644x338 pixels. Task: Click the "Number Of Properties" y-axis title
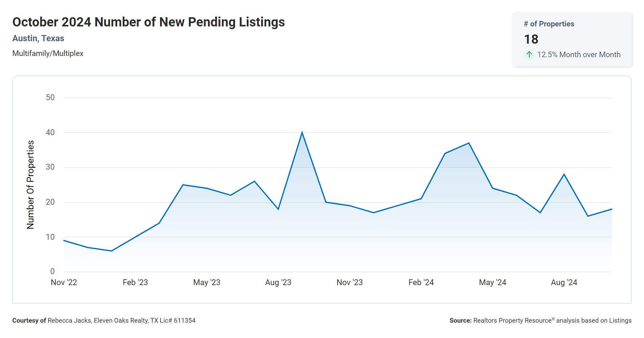pyautogui.click(x=30, y=185)
